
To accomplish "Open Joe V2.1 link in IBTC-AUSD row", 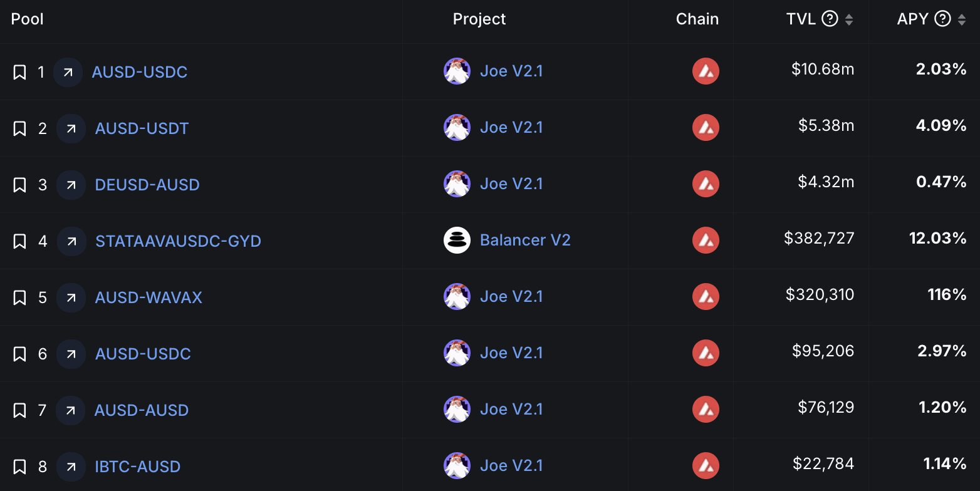I will [511, 465].
